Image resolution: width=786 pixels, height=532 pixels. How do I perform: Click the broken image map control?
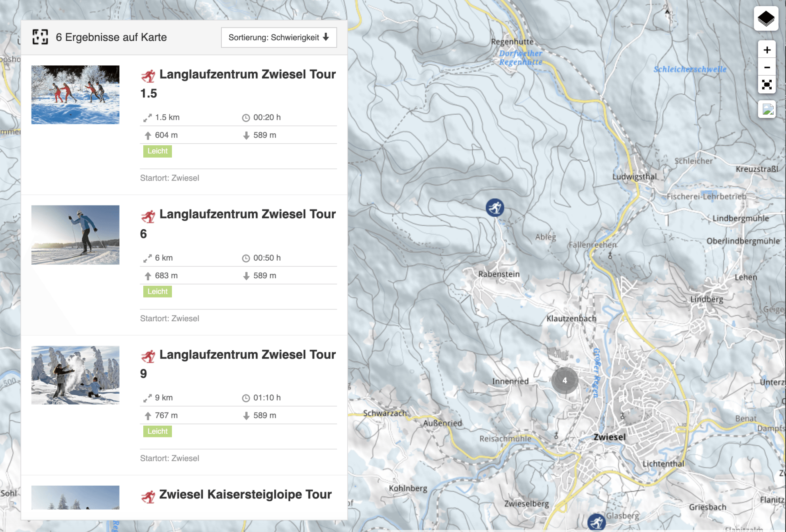click(x=767, y=109)
